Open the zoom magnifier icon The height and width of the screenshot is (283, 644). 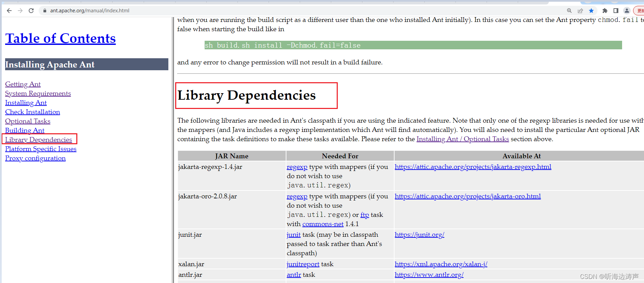569,11
